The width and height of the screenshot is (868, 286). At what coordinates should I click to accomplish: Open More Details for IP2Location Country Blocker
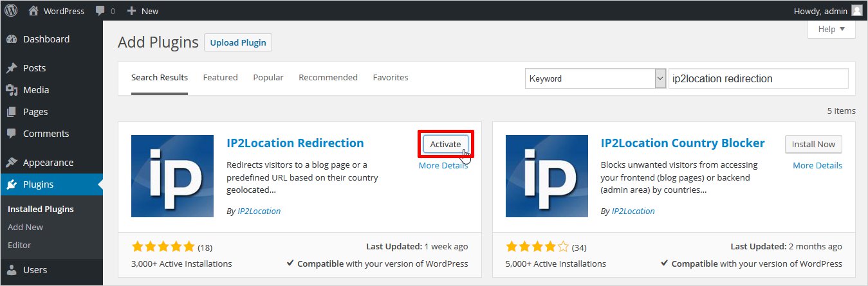pos(817,166)
